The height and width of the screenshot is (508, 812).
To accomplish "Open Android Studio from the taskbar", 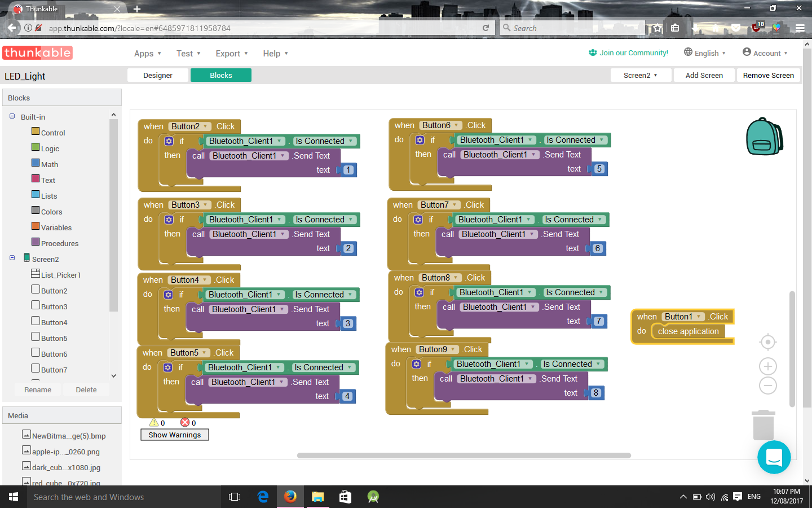I will pos(373,497).
